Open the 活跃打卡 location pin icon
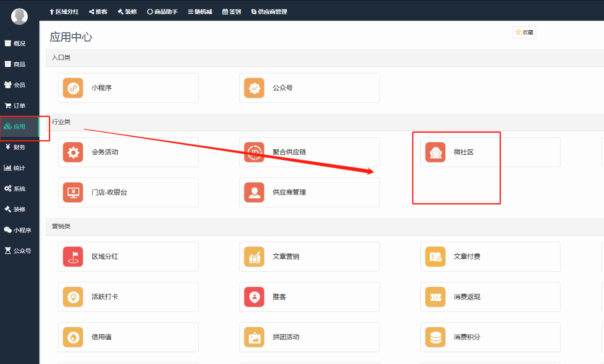 pyautogui.click(x=73, y=297)
